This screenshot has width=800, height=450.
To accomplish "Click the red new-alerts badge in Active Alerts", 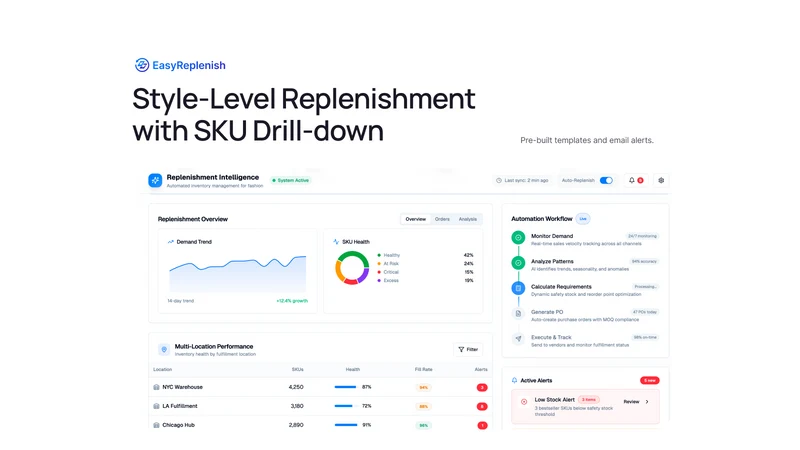I will pyautogui.click(x=649, y=380).
